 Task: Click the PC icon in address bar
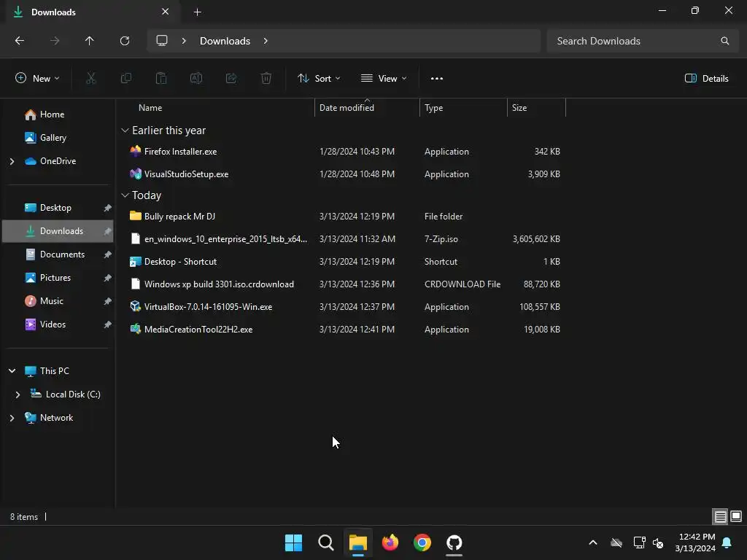tap(162, 41)
